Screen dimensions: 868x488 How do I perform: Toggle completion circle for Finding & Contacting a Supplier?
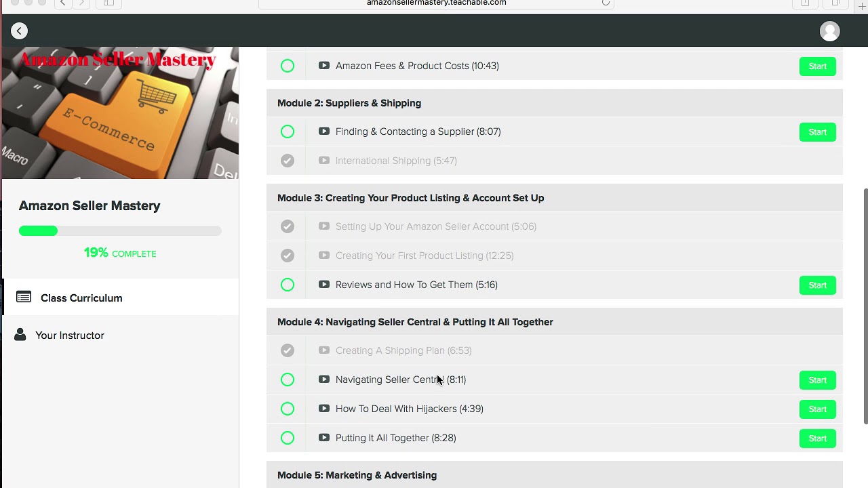click(x=288, y=131)
